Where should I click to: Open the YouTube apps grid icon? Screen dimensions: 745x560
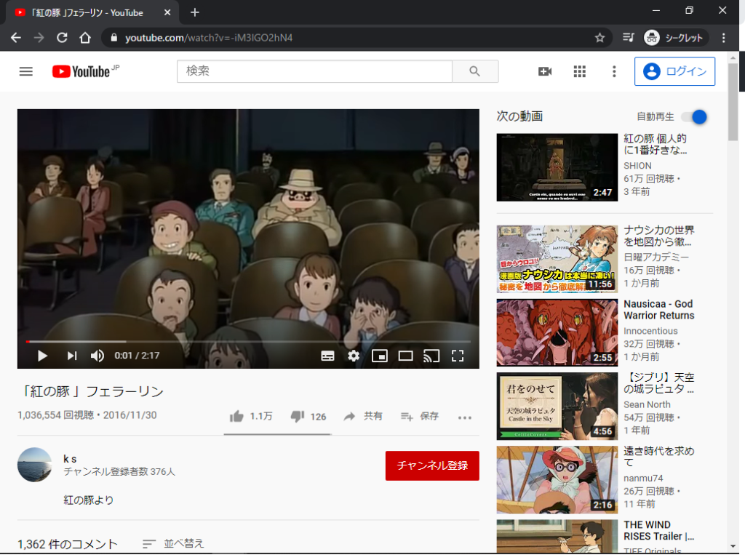point(580,71)
